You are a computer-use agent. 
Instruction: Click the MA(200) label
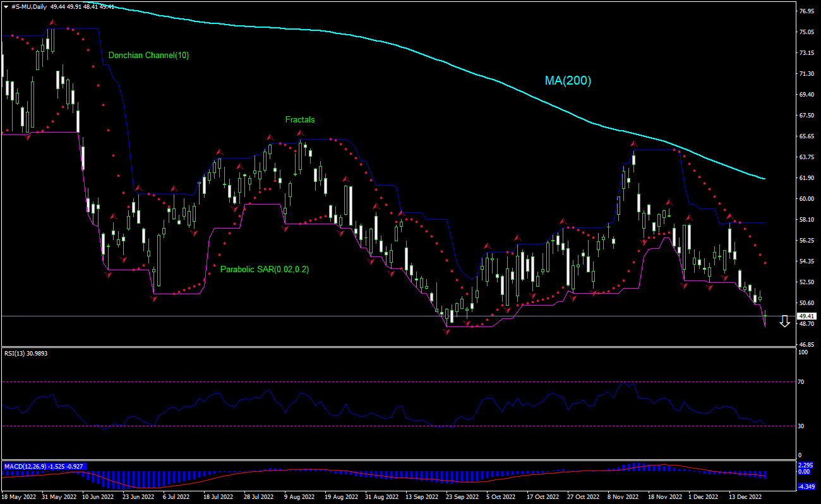pos(568,81)
